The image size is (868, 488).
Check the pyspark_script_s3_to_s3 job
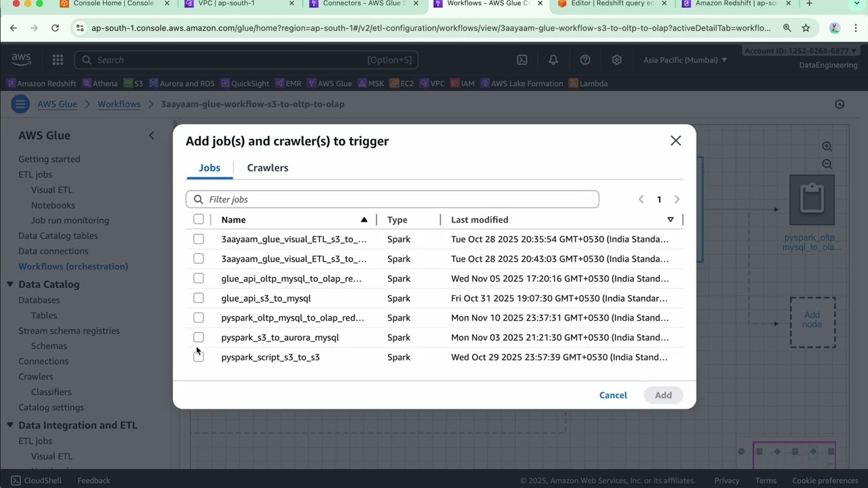point(198,357)
